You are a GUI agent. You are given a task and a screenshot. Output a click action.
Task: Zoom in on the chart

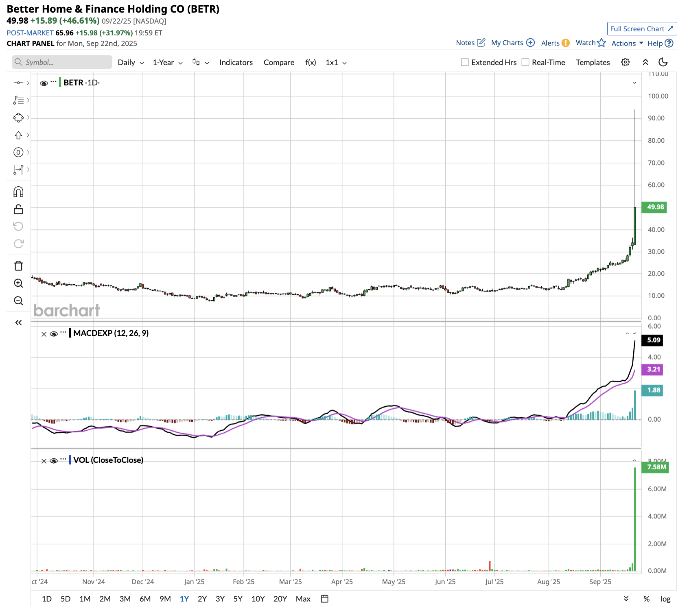[x=18, y=283]
